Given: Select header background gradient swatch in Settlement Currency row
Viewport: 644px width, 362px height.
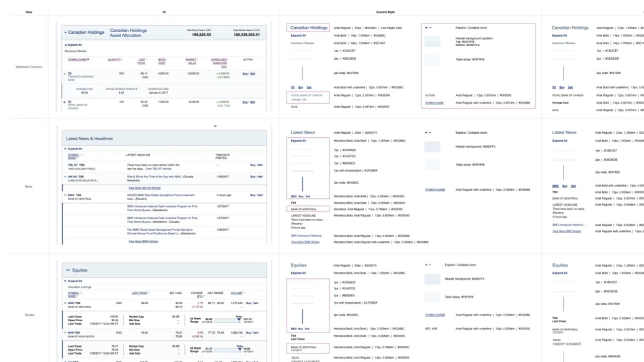Looking at the screenshot, I should (432, 42).
